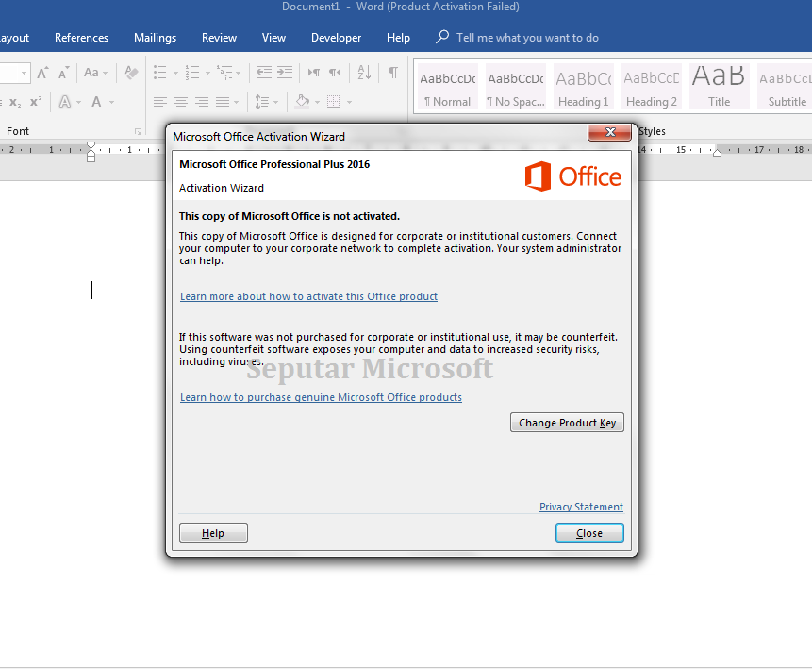812x669 pixels.
Task: Click the Increase Indent icon
Action: click(x=285, y=73)
